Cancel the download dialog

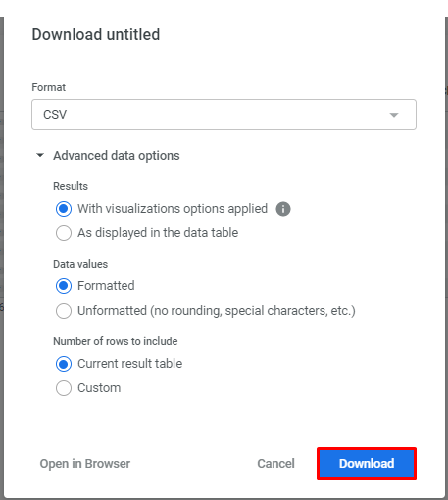pyautogui.click(x=275, y=464)
